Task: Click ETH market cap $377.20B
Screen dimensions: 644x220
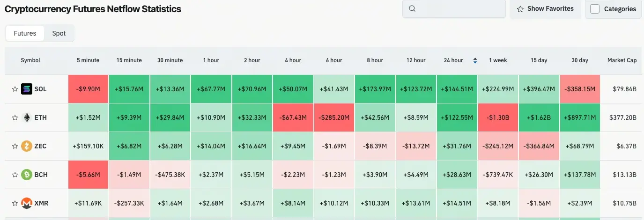Action: [x=622, y=117]
